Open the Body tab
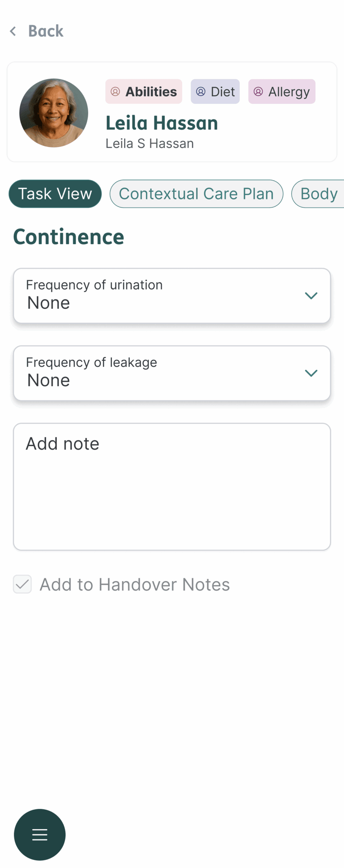Viewport: 344px width, 868px height. tap(319, 193)
